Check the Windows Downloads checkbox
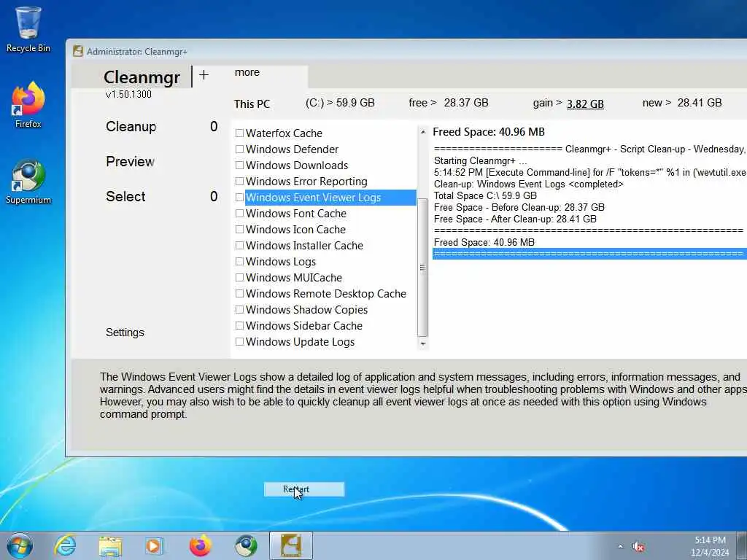This screenshot has width=747, height=560. point(239,166)
